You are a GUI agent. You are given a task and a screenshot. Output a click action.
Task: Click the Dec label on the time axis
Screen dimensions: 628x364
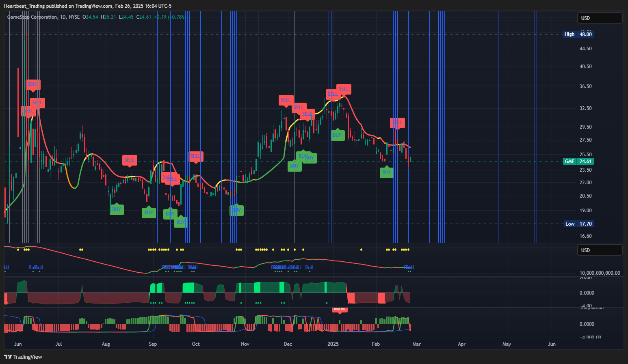288,344
